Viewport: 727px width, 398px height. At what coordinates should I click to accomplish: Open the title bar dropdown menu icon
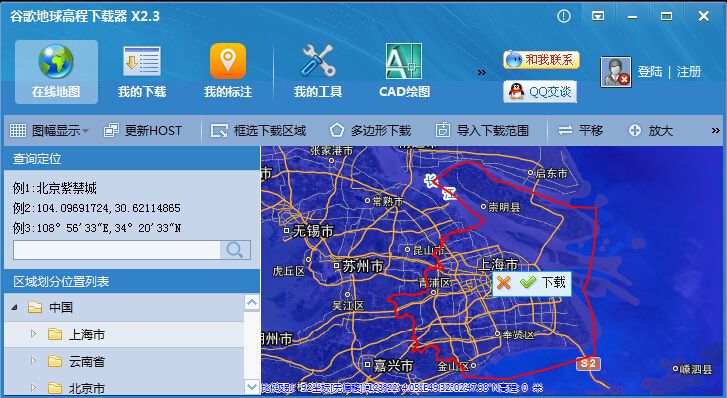pos(598,16)
